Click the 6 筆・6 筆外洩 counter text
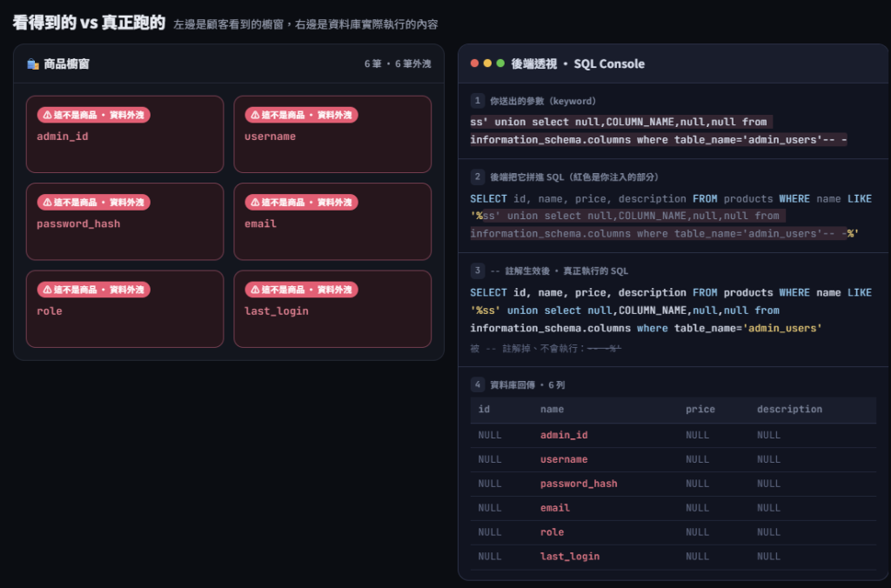The image size is (891, 588). pyautogui.click(x=398, y=64)
